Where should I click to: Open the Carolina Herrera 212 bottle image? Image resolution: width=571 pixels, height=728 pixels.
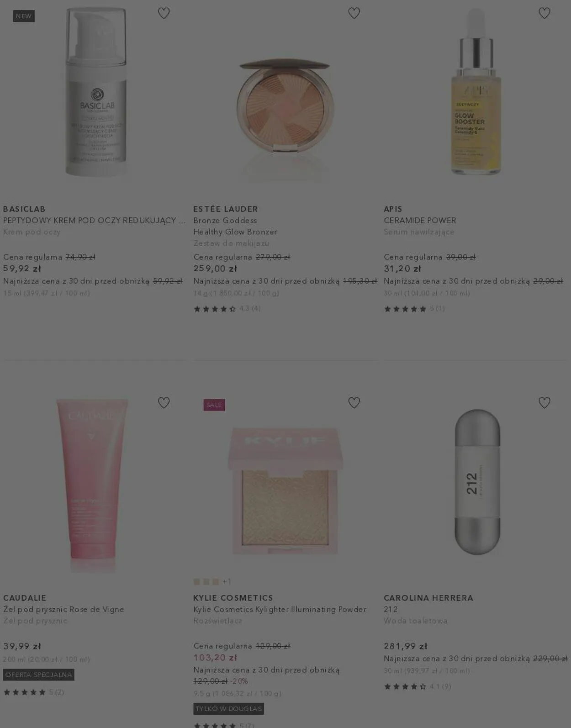point(477,482)
